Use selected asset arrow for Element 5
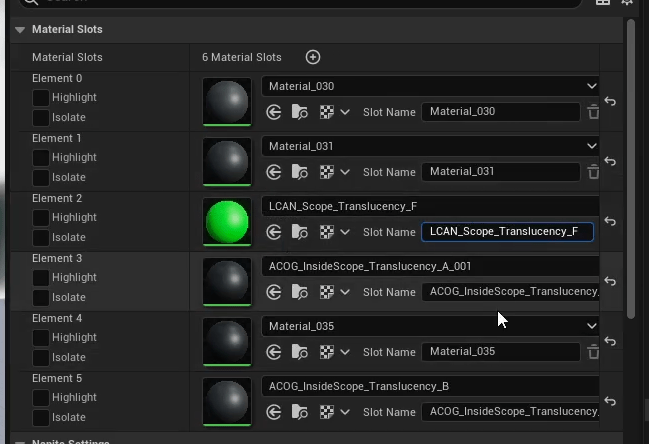Image resolution: width=649 pixels, height=444 pixels. (x=274, y=412)
